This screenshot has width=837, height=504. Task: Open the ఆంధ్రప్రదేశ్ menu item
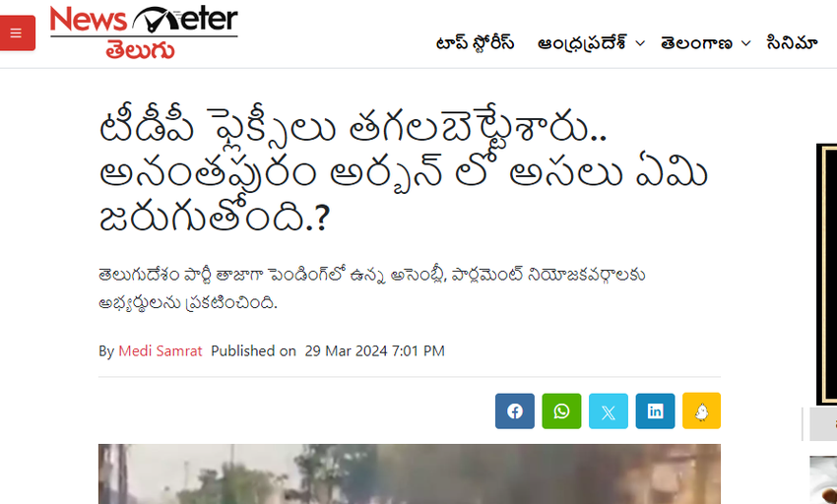pos(582,43)
